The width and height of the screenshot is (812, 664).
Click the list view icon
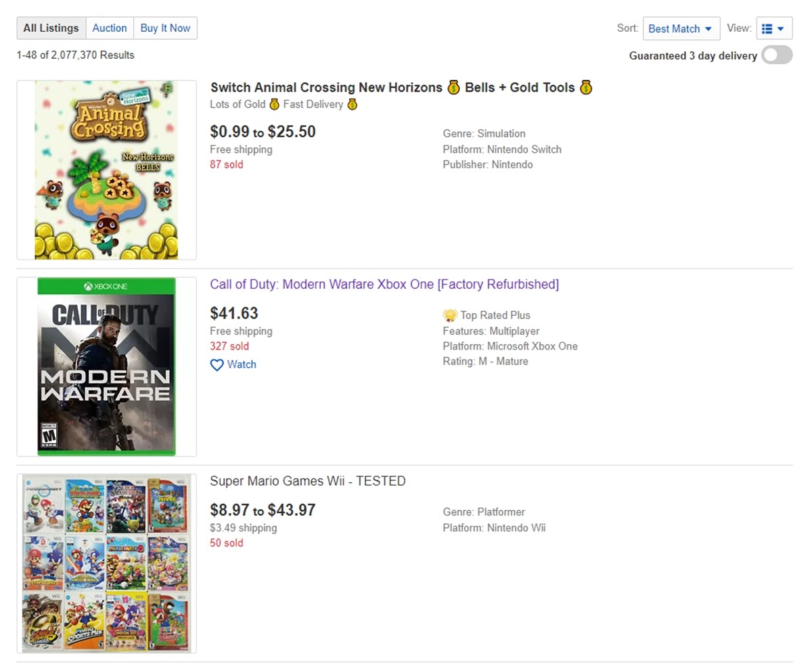[767, 29]
